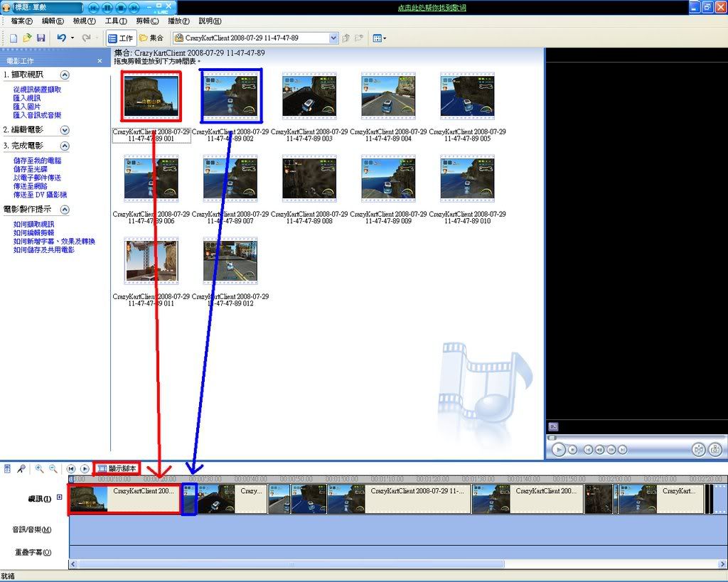This screenshot has height=582, width=728.
Task: Collapse the 1. 擷取視訊 section chevron
Action: coord(65,75)
